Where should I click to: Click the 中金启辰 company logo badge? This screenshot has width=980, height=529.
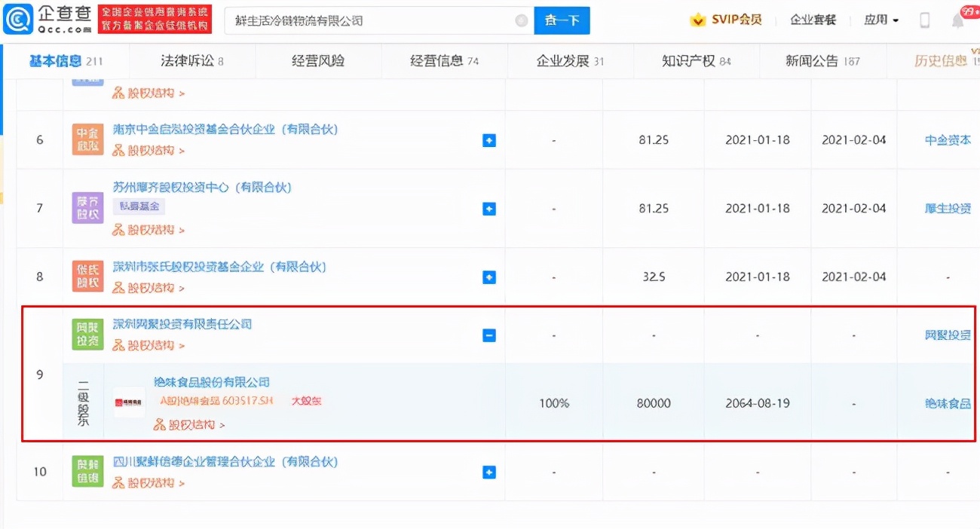click(87, 139)
